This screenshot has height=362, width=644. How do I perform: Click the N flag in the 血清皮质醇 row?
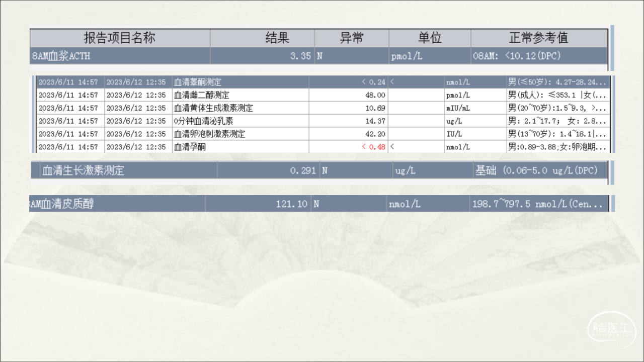point(316,204)
